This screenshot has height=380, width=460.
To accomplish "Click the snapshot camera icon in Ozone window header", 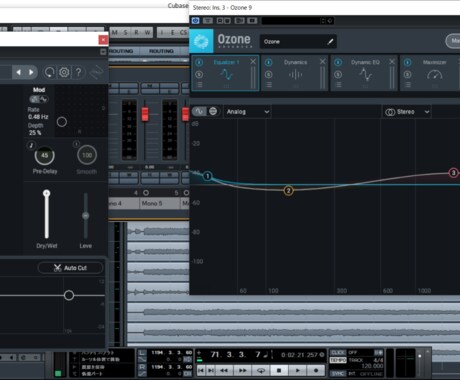I will (x=252, y=21).
